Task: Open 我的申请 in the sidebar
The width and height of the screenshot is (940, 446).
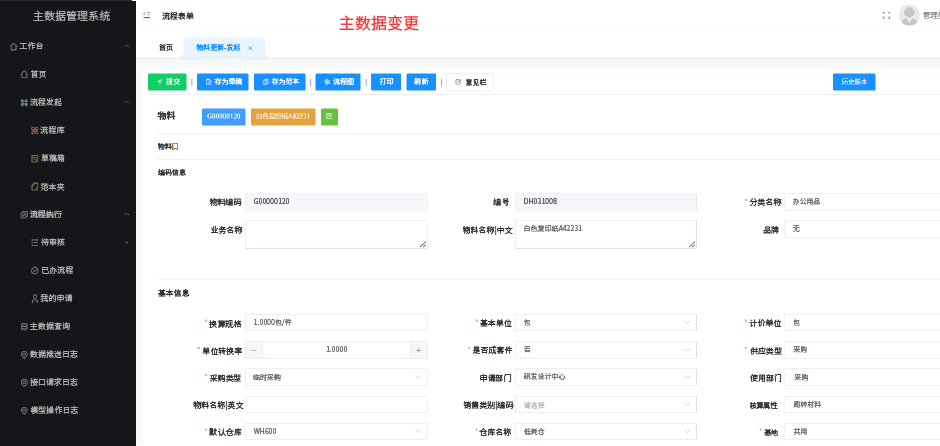Action: [x=55, y=298]
